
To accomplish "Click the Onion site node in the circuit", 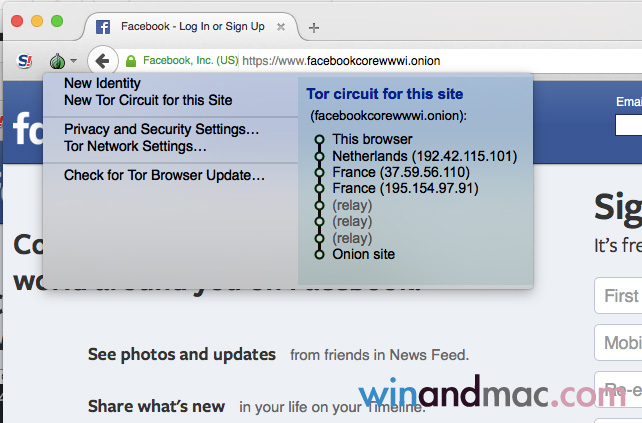I will pyautogui.click(x=363, y=254).
